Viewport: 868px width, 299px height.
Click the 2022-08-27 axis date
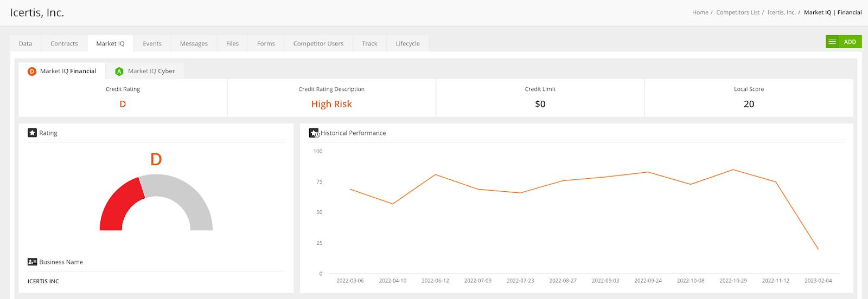[x=563, y=281]
